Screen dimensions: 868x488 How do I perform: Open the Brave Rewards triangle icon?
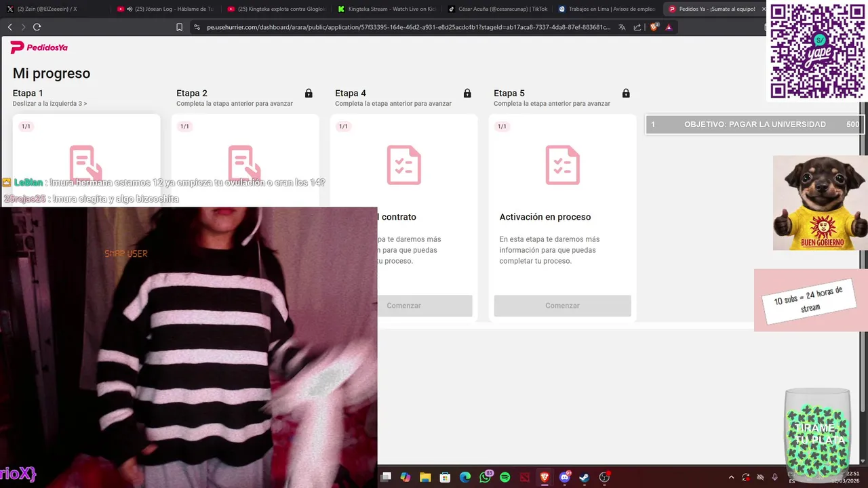click(669, 27)
